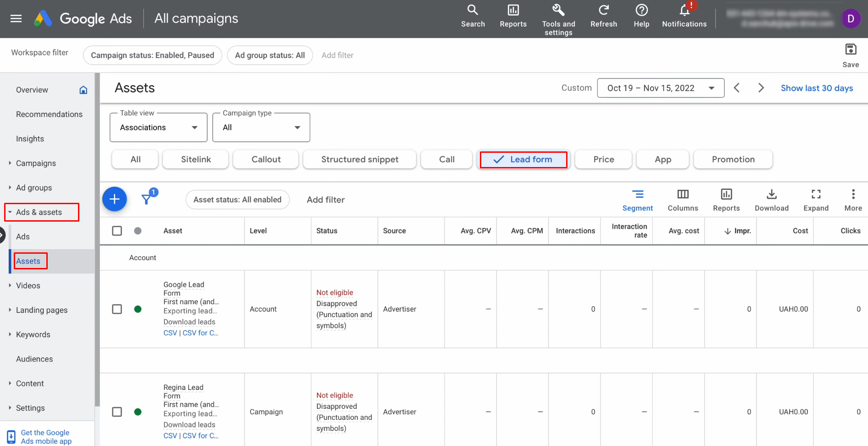Edit Ad group status filter chip
This screenshot has width=868, height=446.
270,55
